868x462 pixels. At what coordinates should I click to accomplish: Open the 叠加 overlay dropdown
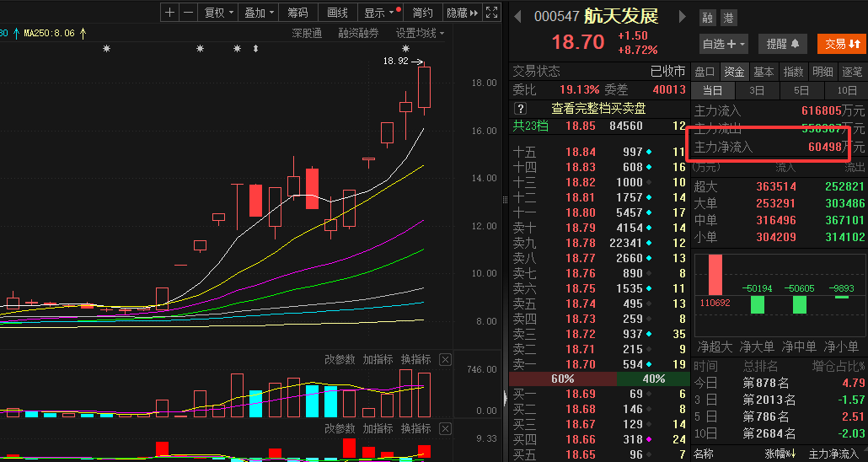click(x=259, y=13)
